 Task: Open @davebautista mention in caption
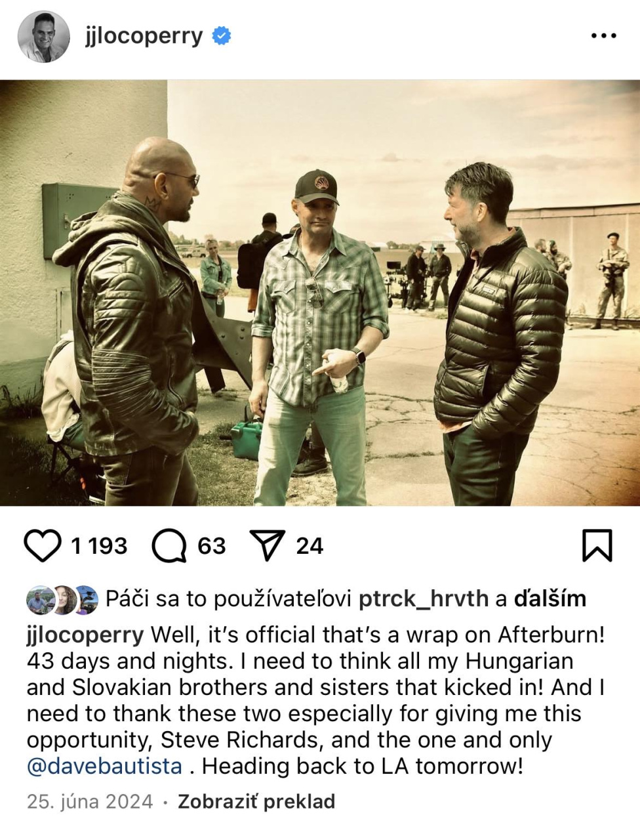pyautogui.click(x=104, y=766)
